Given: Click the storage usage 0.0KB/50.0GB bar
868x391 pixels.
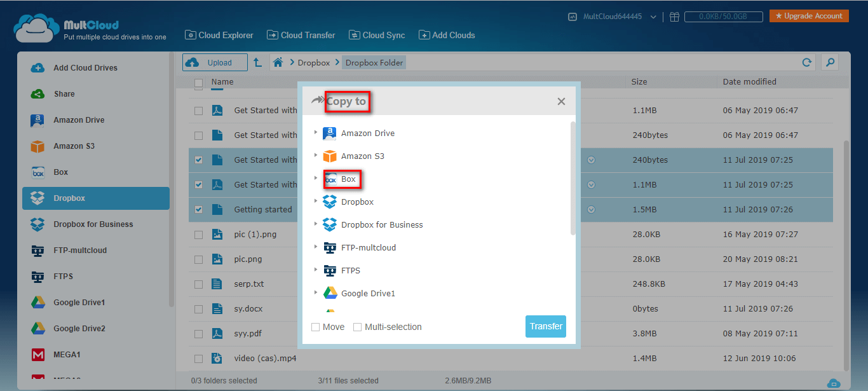Looking at the screenshot, I should 723,17.
